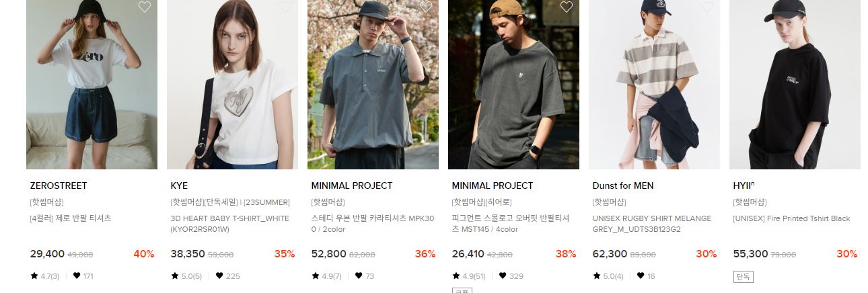Click star rating 4.7(3) under ZEROSTREET
Image resolution: width=868 pixels, height=293 pixels.
click(45, 276)
